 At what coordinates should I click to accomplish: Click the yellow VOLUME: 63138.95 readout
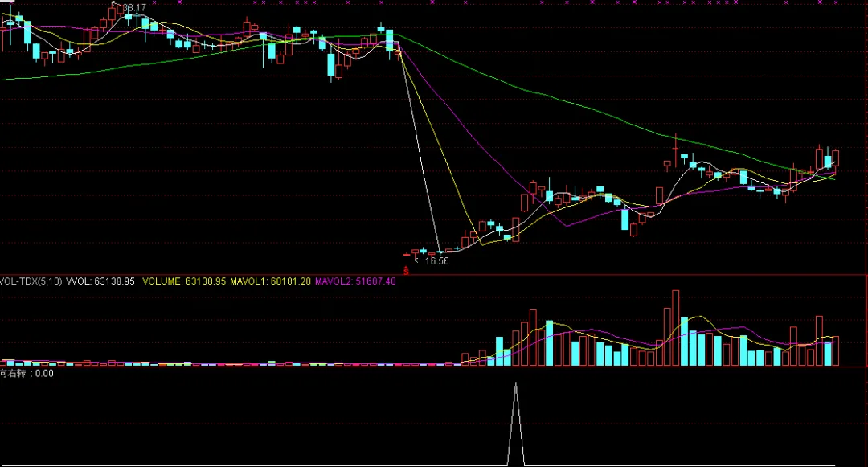click(184, 281)
